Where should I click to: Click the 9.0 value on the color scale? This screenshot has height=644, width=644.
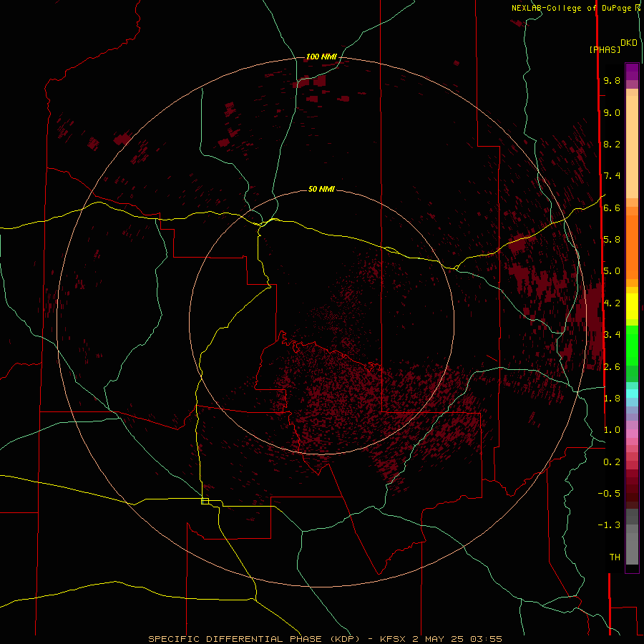click(x=612, y=112)
